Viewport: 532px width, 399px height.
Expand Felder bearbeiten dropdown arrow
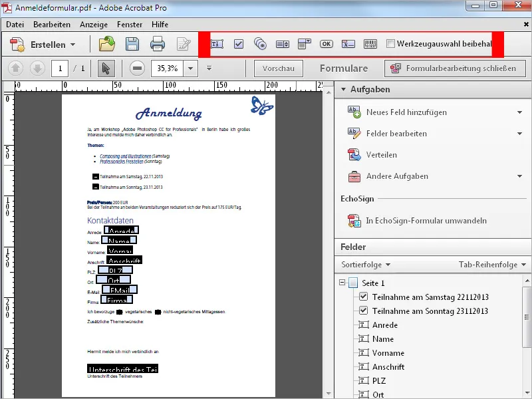519,134
